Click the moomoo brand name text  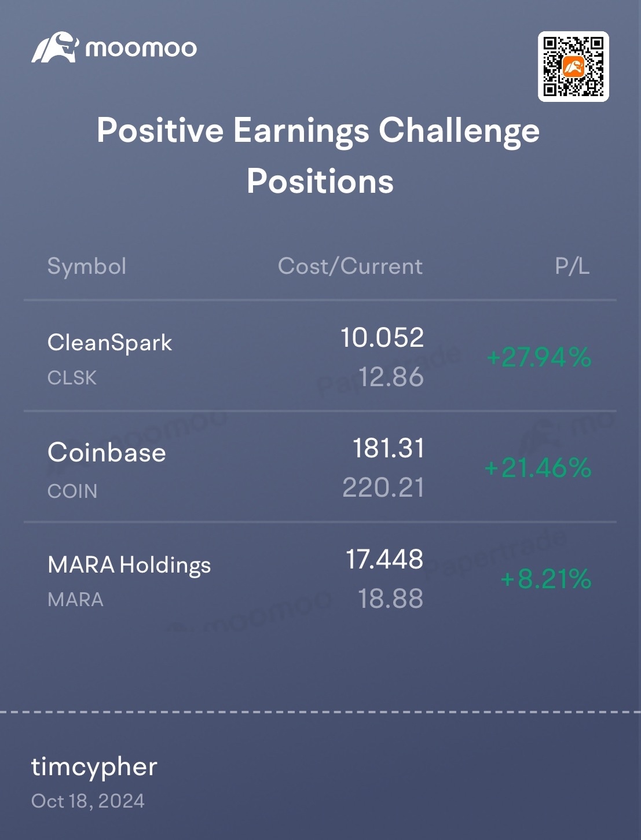141,48
